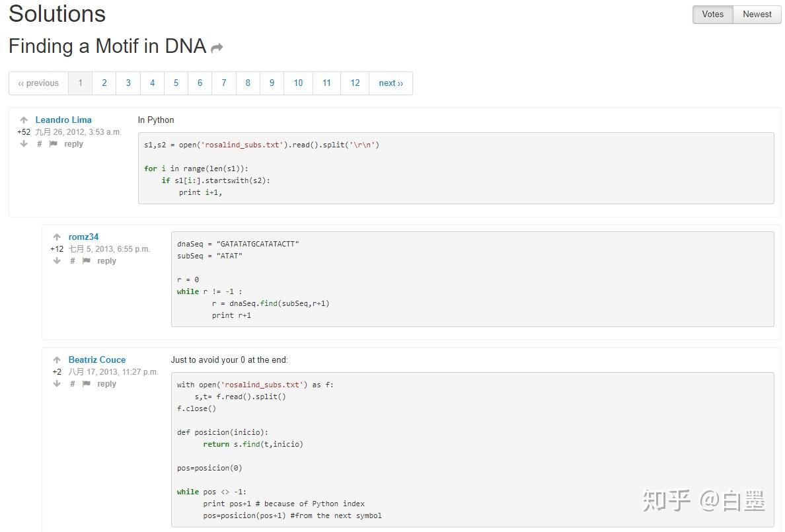Open permalink # for Leandro Lima's post
The image size is (785, 532).
pos(40,144)
